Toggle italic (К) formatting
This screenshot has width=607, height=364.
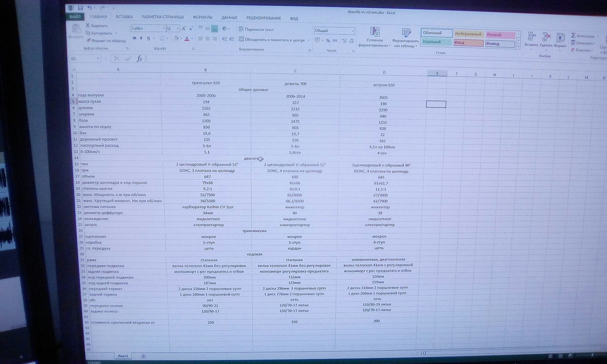tap(141, 38)
